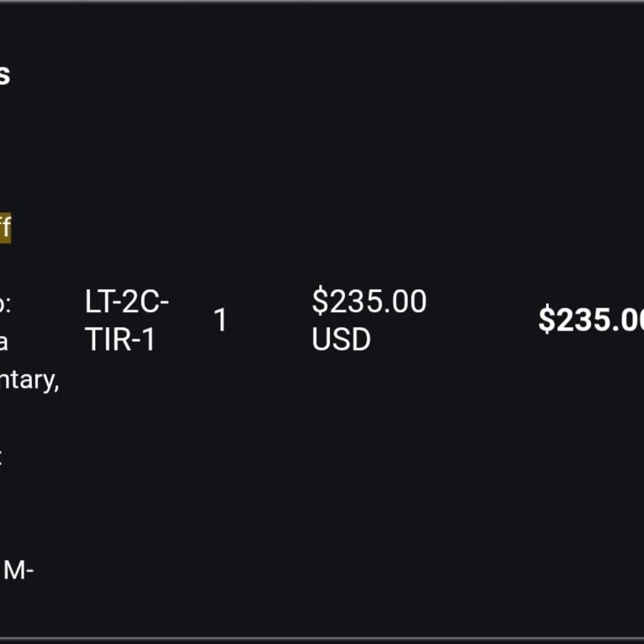The width and height of the screenshot is (644, 644).
Task: Select the description text ending ntary,
Action: tap(29, 380)
